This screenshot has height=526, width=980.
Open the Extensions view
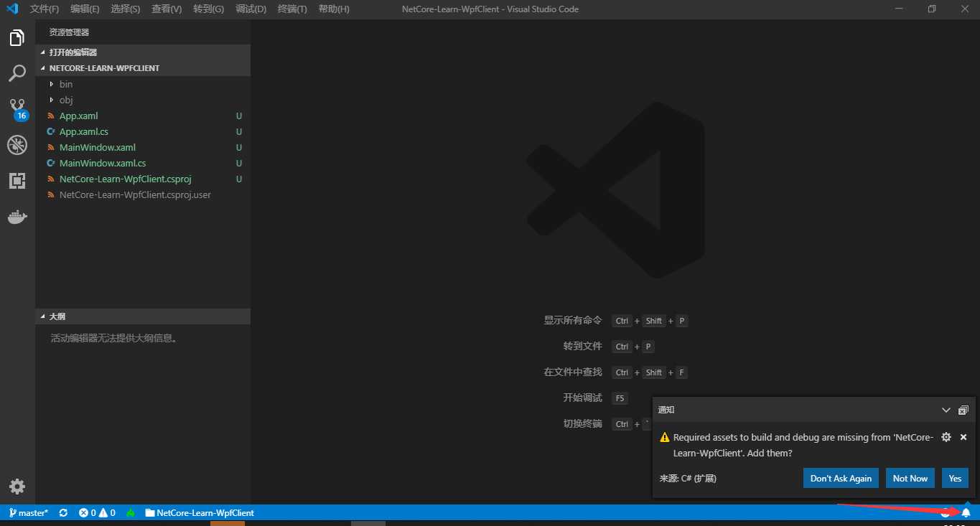(17, 181)
